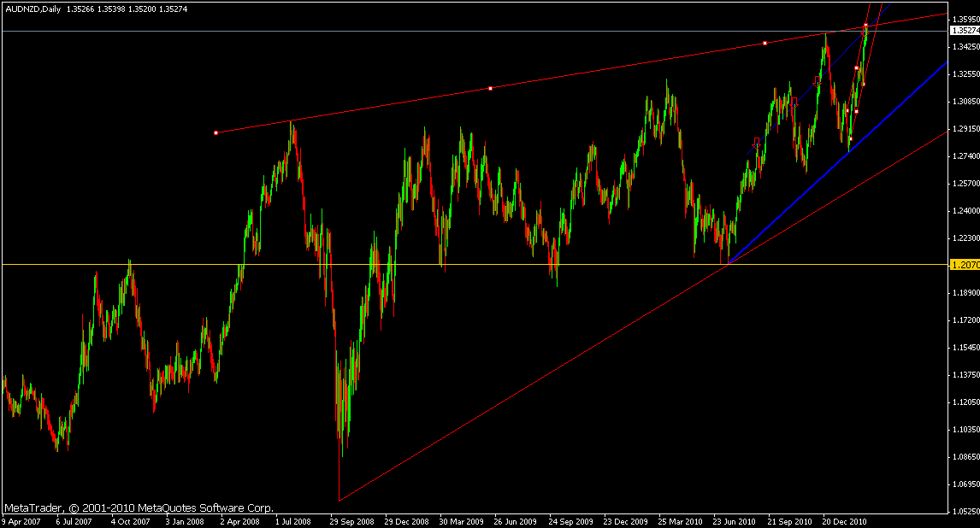980x528 pixels.
Task: Grab the leftmost anchor point of upper red trendline
Action: click(x=215, y=132)
